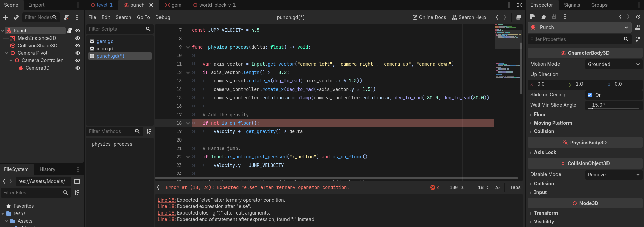
Task: Open the Punch object selector dropdown
Action: (579, 27)
